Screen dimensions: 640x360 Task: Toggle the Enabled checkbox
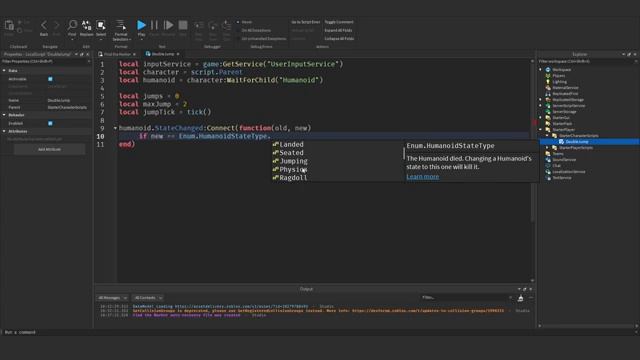pyautogui.click(x=50, y=123)
